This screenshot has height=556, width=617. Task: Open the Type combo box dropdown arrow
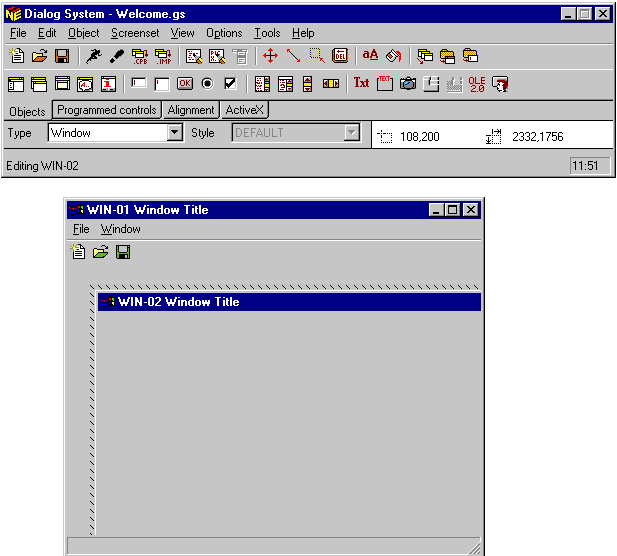click(x=174, y=133)
